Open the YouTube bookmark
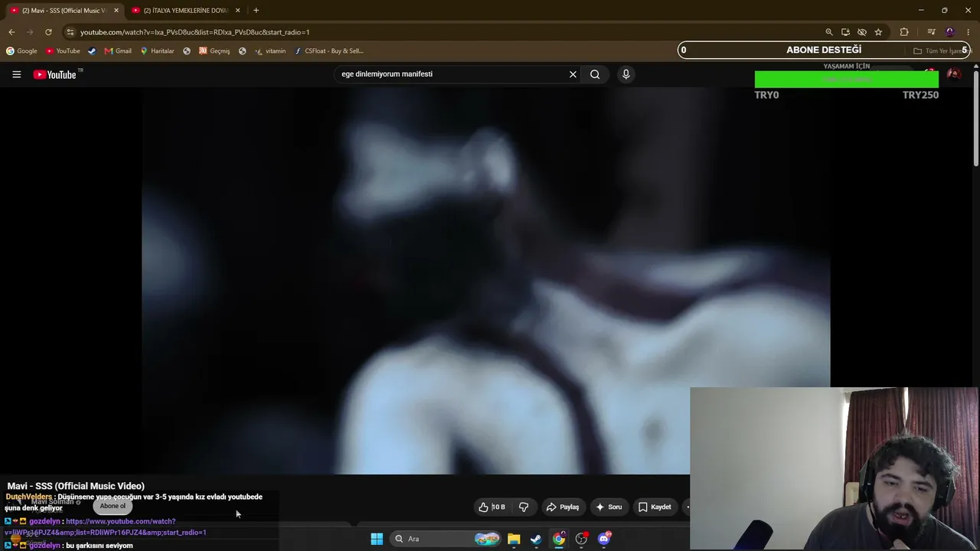980x551 pixels. [x=63, y=51]
